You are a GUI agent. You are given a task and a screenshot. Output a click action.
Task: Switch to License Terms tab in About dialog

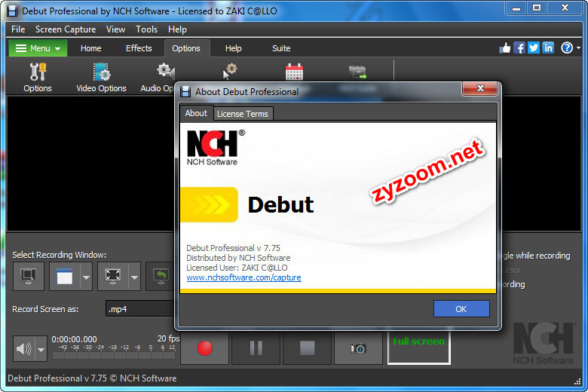(x=243, y=114)
